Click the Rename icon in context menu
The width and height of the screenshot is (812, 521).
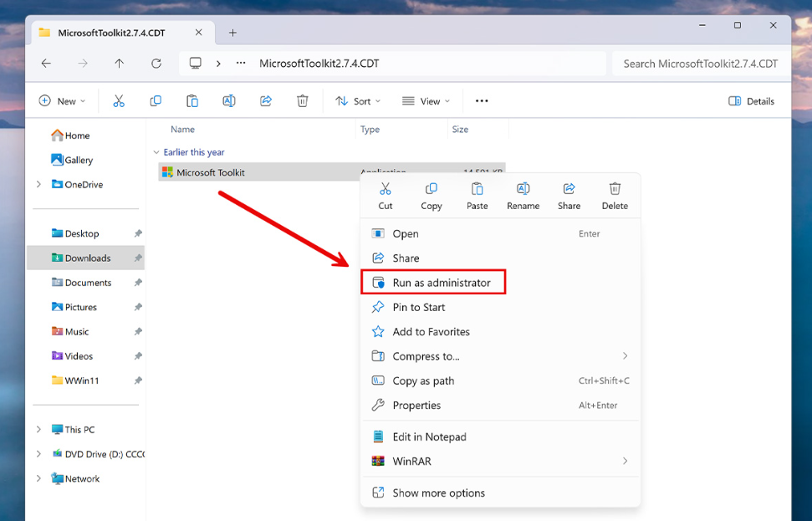pos(523,190)
